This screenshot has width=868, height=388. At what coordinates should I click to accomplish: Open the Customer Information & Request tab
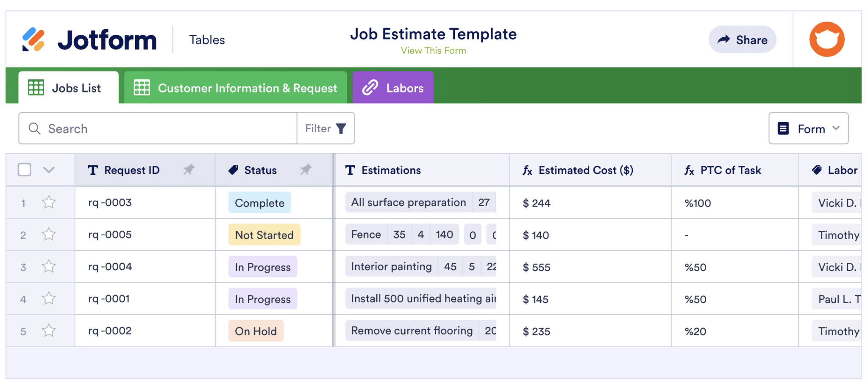(236, 87)
